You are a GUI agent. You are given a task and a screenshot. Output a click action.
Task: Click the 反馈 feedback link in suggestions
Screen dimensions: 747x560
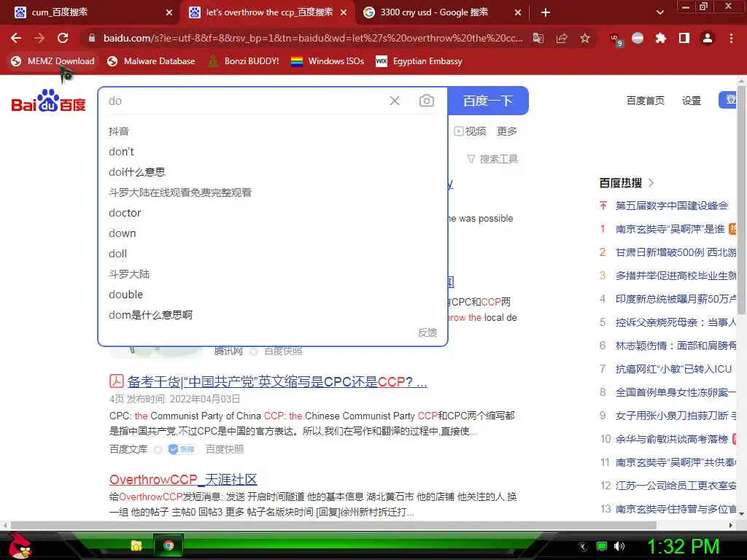click(427, 332)
